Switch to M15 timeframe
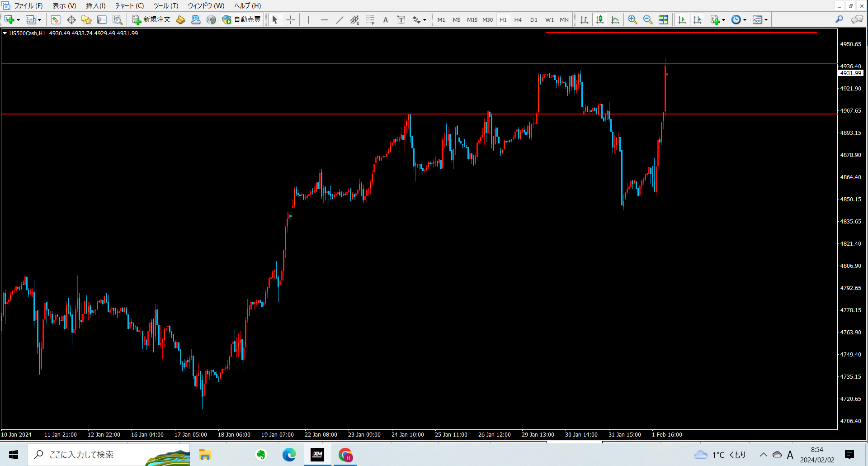The height and width of the screenshot is (466, 868). [x=472, y=19]
